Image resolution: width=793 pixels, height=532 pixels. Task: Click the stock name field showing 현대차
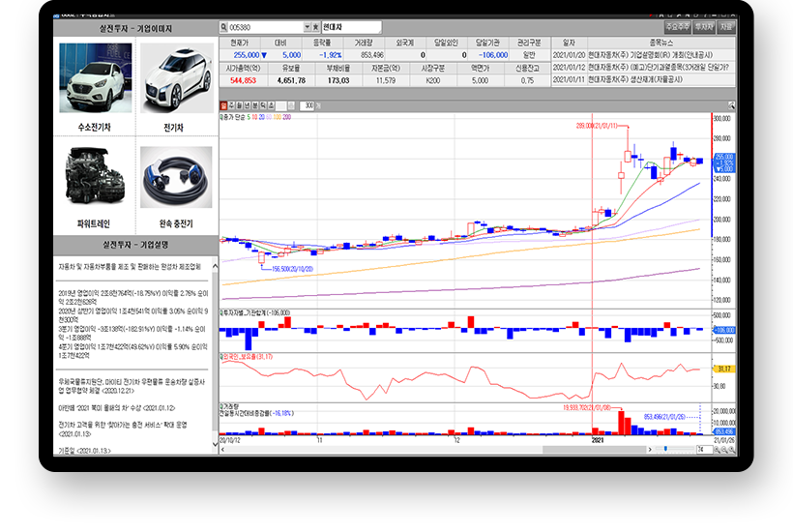tap(351, 27)
